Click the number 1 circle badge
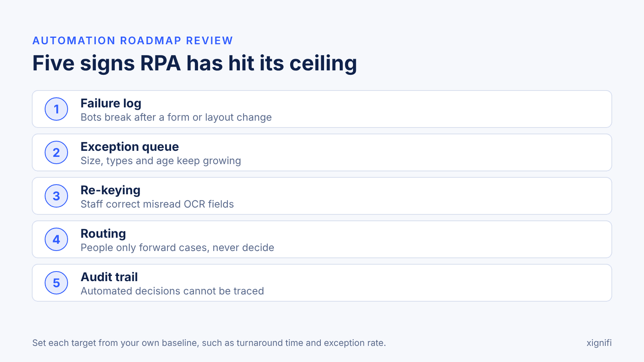 pyautogui.click(x=56, y=109)
